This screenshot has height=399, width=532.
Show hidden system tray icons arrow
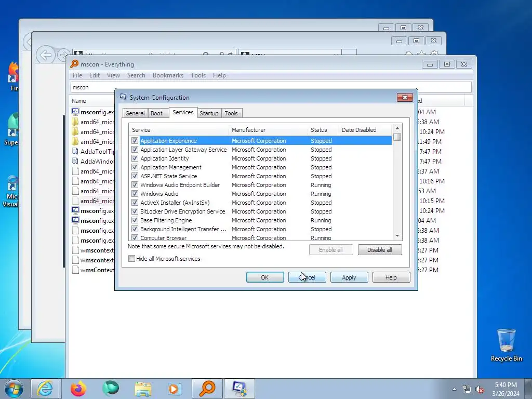(x=454, y=389)
